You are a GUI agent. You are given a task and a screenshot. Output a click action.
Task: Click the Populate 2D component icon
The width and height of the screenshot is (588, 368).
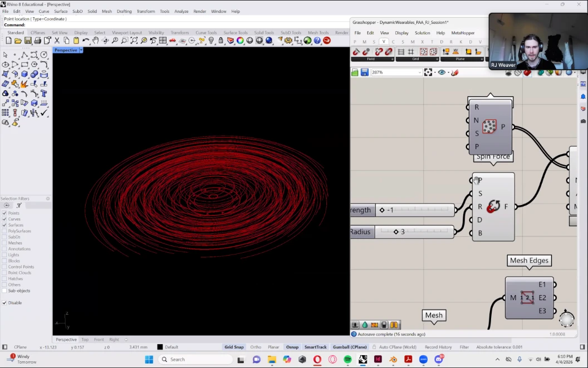point(489,127)
